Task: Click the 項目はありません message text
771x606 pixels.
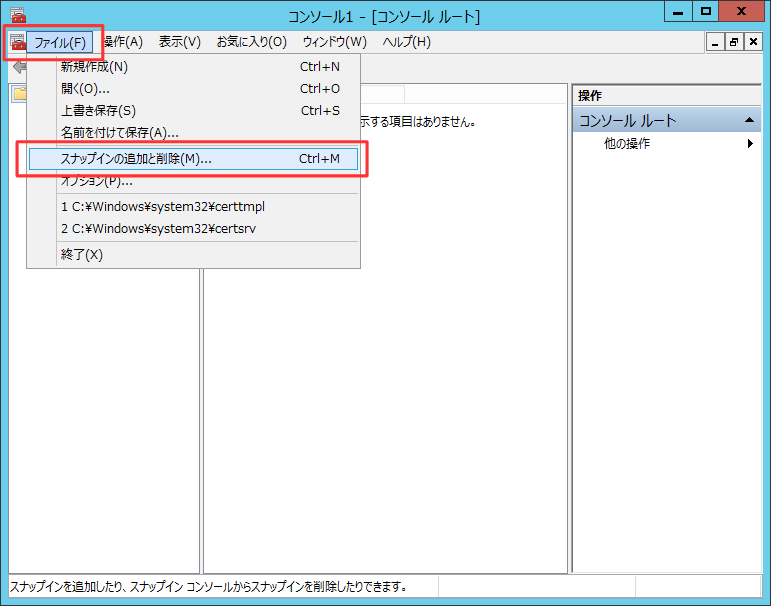Action: [418, 121]
